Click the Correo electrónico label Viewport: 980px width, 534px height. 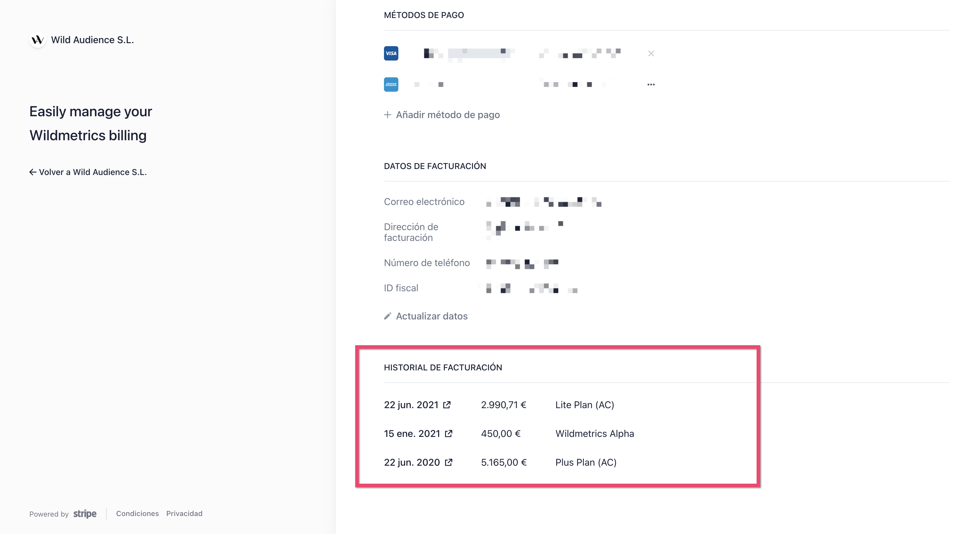(424, 201)
